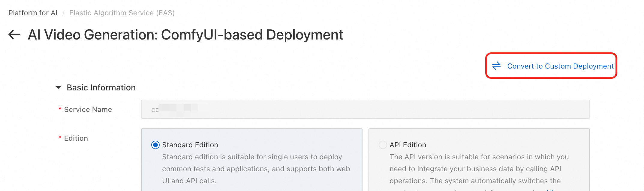Click the back arrow beside the page title

14,35
